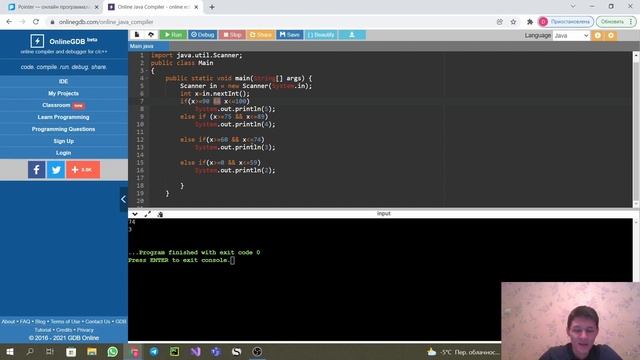This screenshot has width=640, height=360.
Task: Bookmark this page with the star
Action: (513, 22)
